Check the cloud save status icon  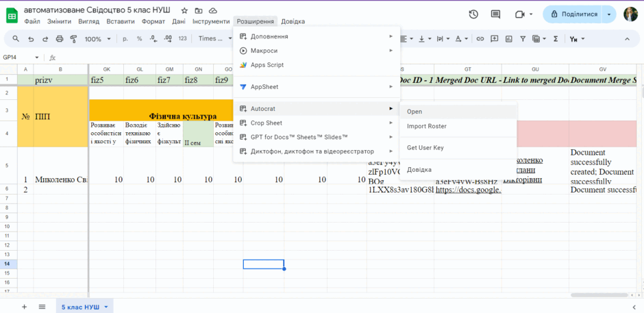pyautogui.click(x=212, y=11)
